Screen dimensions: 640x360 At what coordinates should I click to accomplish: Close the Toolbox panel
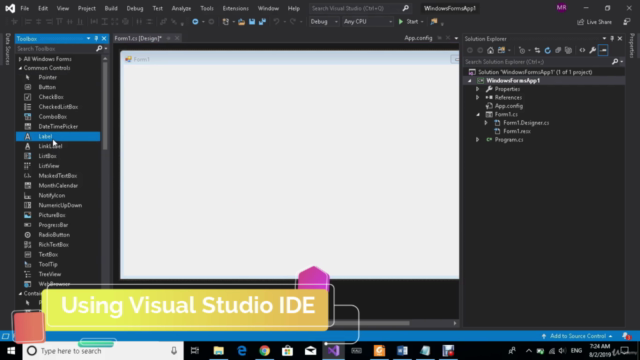point(104,38)
